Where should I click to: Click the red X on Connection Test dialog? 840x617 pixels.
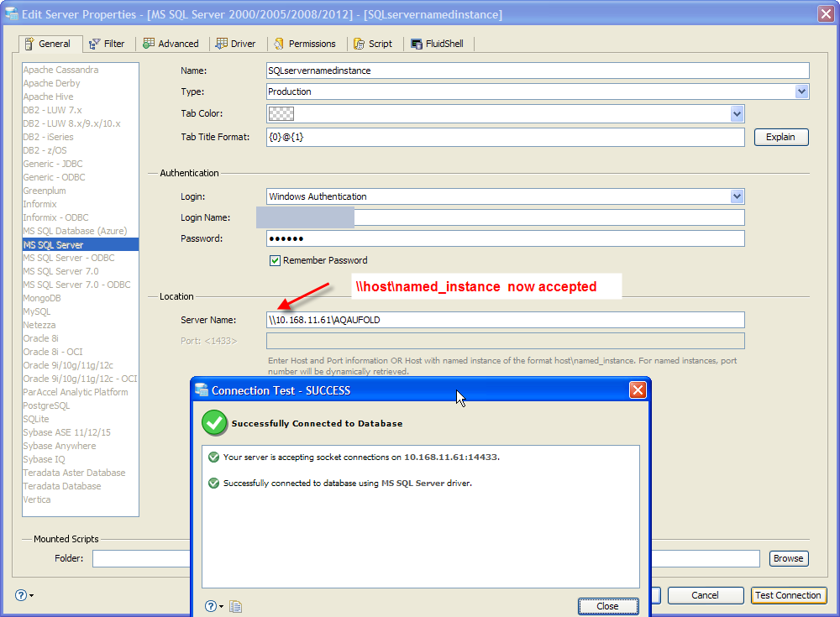[638, 390]
